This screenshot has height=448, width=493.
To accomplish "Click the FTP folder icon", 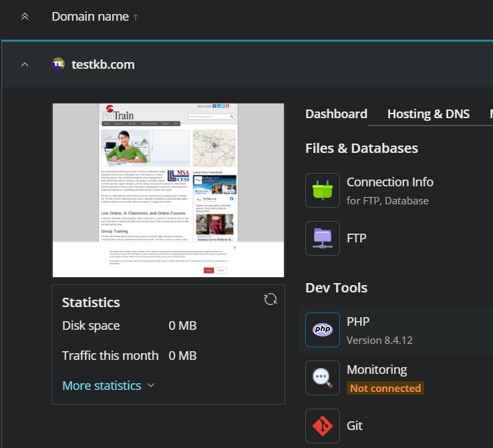I will coord(322,238).
